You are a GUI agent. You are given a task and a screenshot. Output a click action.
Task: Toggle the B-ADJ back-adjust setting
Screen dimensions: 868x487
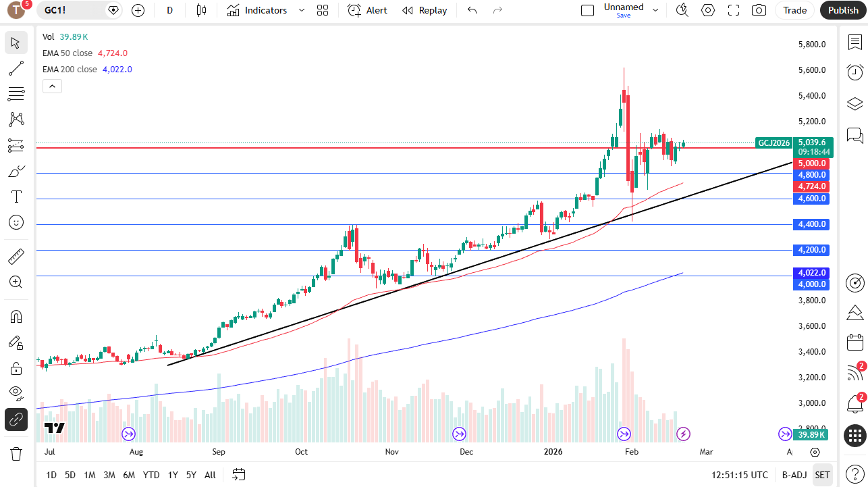tap(794, 475)
